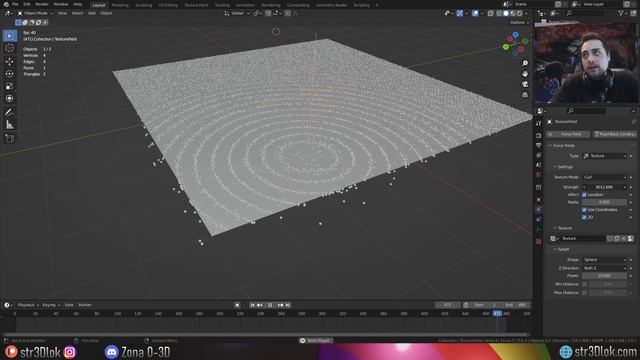Open the Render properties tab
The image size is (640, 360).
tap(539, 135)
